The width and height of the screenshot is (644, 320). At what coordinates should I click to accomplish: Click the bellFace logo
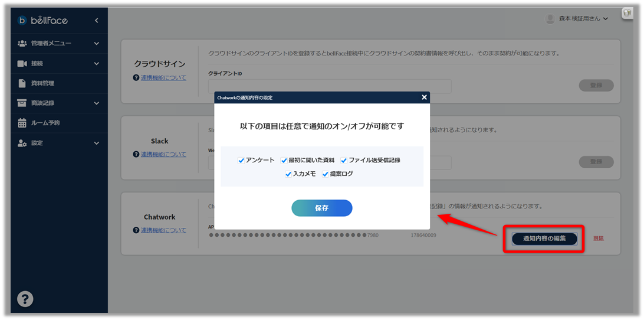42,20
